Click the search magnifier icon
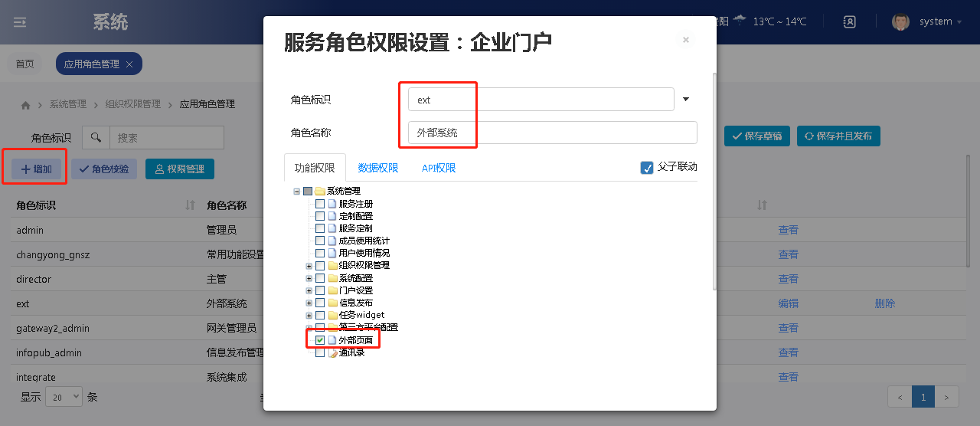Image resolution: width=980 pixels, height=426 pixels. [96, 138]
